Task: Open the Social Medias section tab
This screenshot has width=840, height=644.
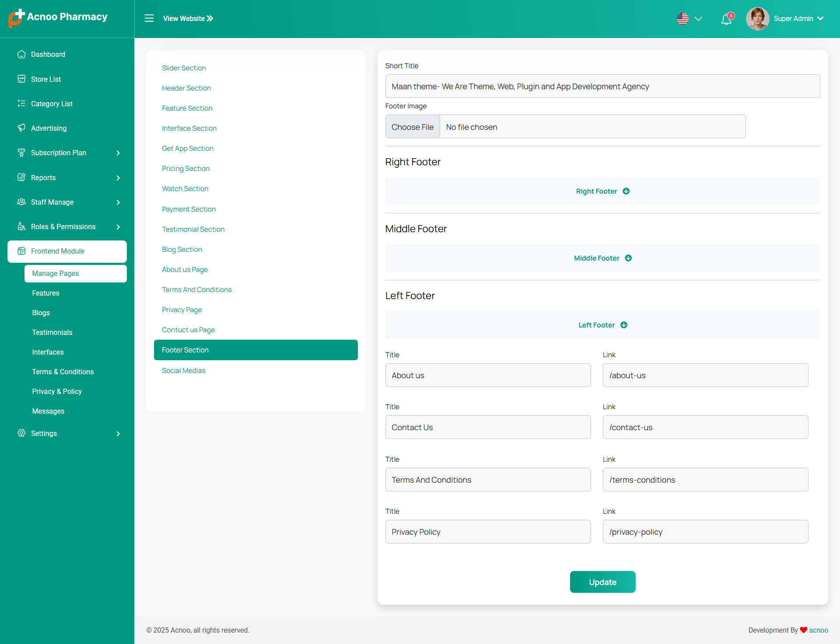Action: click(x=183, y=370)
